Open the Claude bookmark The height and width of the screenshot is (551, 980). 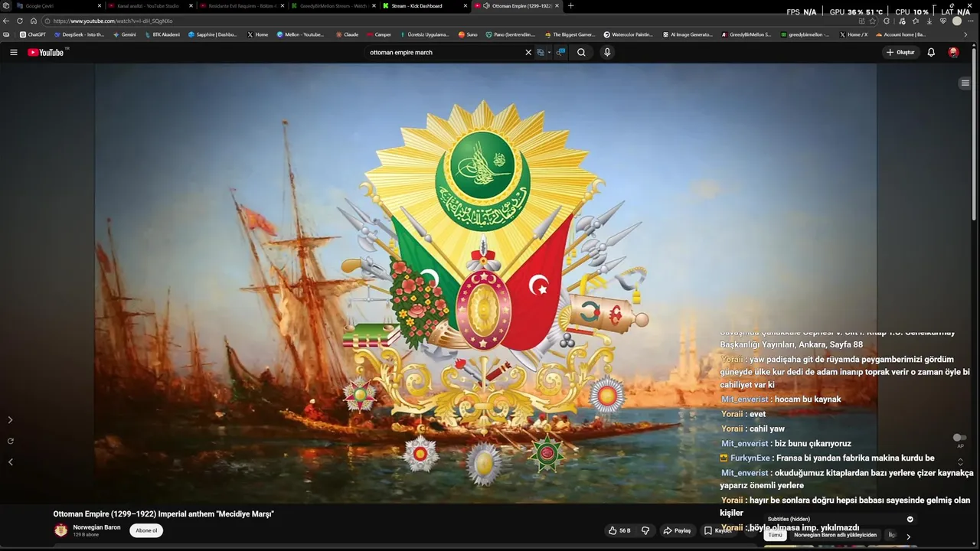(x=348, y=34)
